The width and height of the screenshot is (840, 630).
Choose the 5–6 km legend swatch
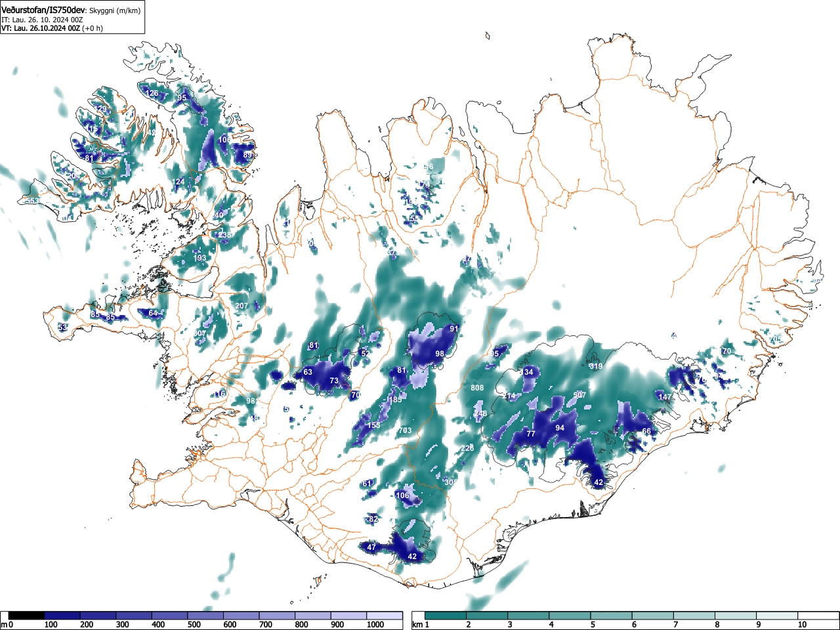[613, 616]
